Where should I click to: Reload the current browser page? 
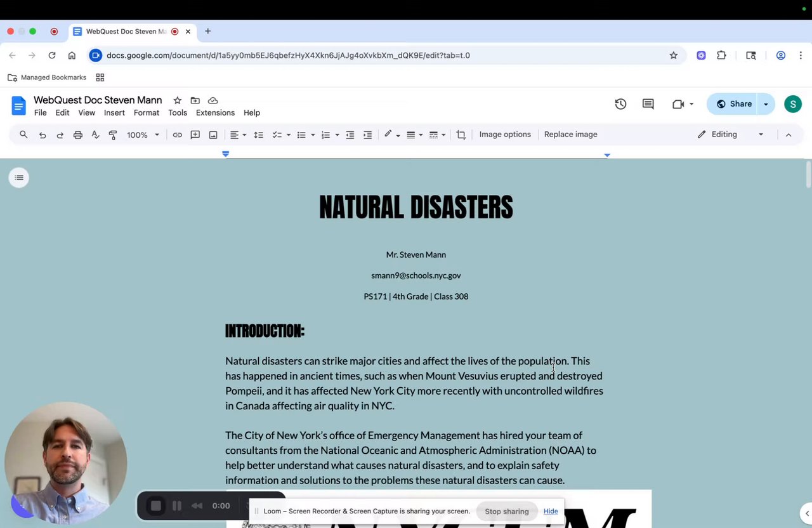point(52,55)
